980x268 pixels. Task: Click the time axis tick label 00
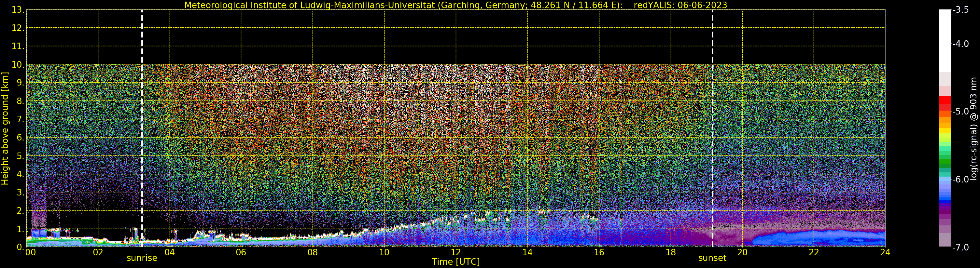click(30, 252)
